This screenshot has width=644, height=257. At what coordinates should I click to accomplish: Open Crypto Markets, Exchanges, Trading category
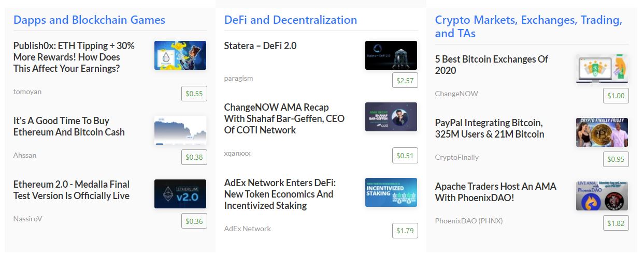coord(528,26)
